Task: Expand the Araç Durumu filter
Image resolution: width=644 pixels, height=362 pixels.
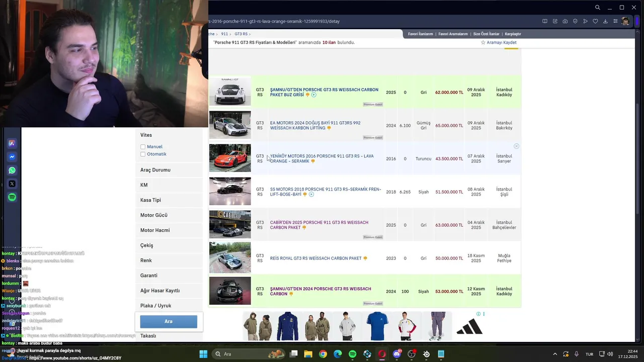Action: tap(169, 170)
